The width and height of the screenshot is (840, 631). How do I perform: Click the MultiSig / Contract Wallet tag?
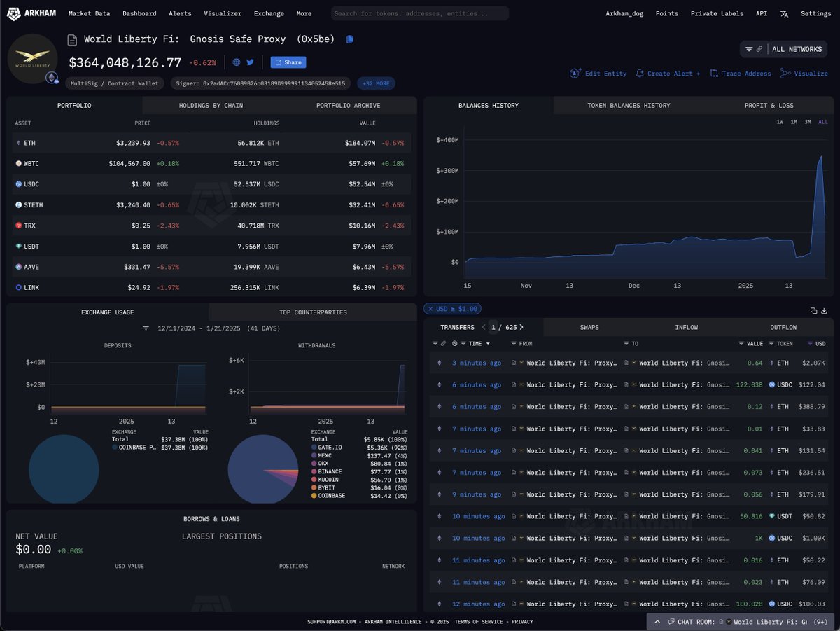(x=115, y=83)
